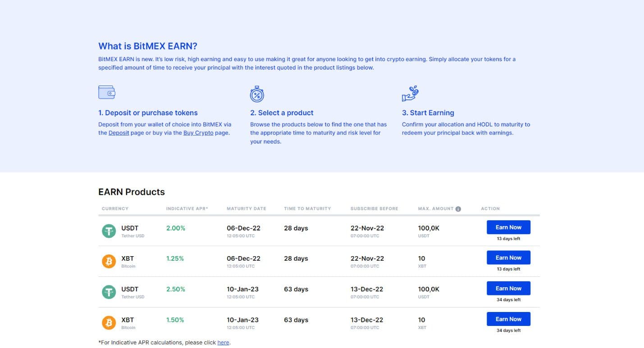Open the Buy Crypto page link
Image resolution: width=644 pixels, height=348 pixels.
point(198,133)
